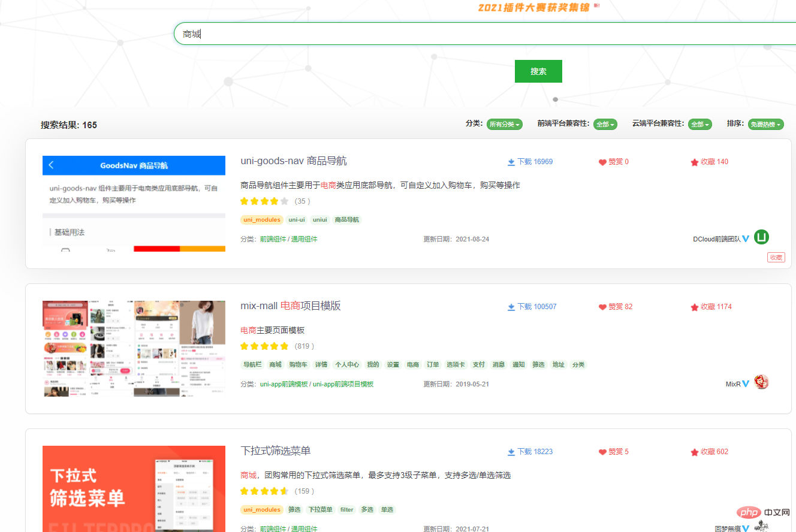Select the 下拉菜单 tag
The image size is (796, 532).
point(320,510)
